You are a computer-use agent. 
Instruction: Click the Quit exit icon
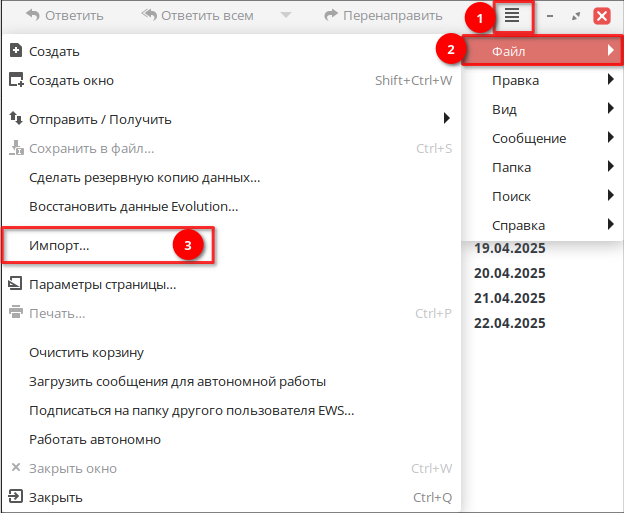click(x=16, y=496)
